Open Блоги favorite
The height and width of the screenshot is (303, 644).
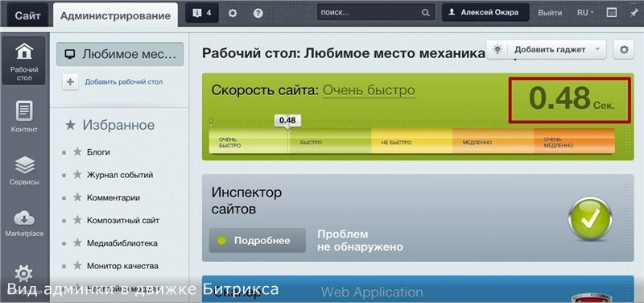(98, 152)
